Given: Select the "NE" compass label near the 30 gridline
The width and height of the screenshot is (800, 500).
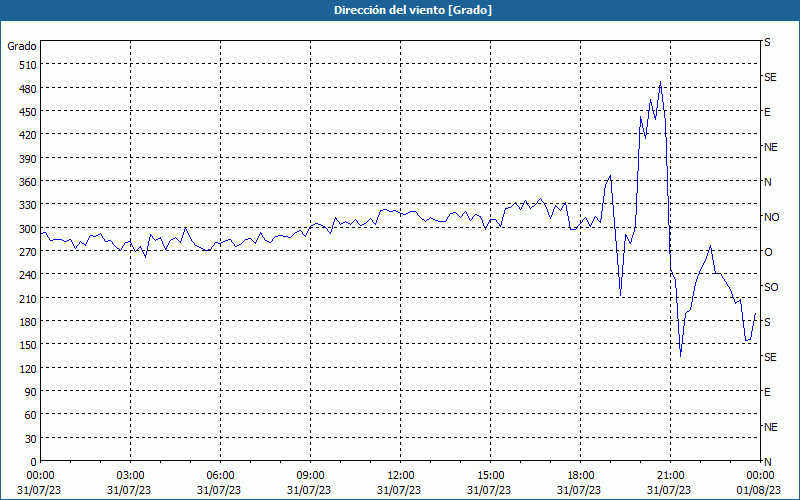Looking at the screenshot, I should pyautogui.click(x=771, y=427).
